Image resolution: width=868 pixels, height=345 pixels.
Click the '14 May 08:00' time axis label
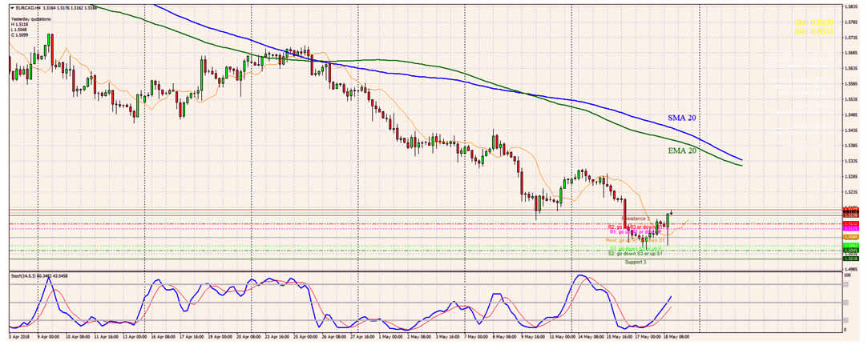(x=590, y=336)
